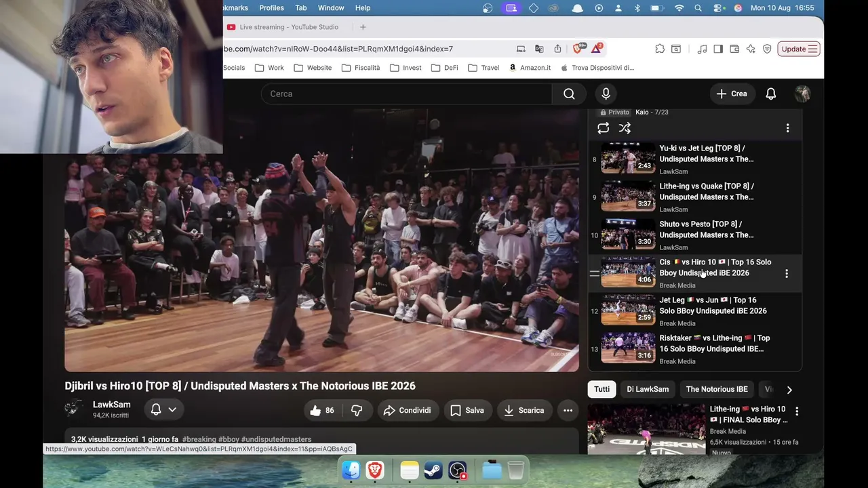
Task: Open the LawkSam channel avatar
Action: pos(75,409)
